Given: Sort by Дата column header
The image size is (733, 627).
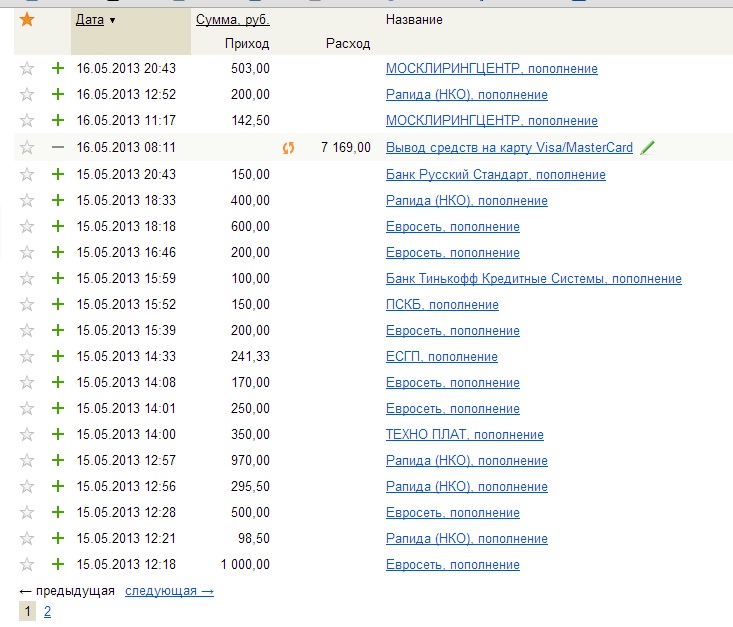Looking at the screenshot, I should pyautogui.click(x=90, y=20).
